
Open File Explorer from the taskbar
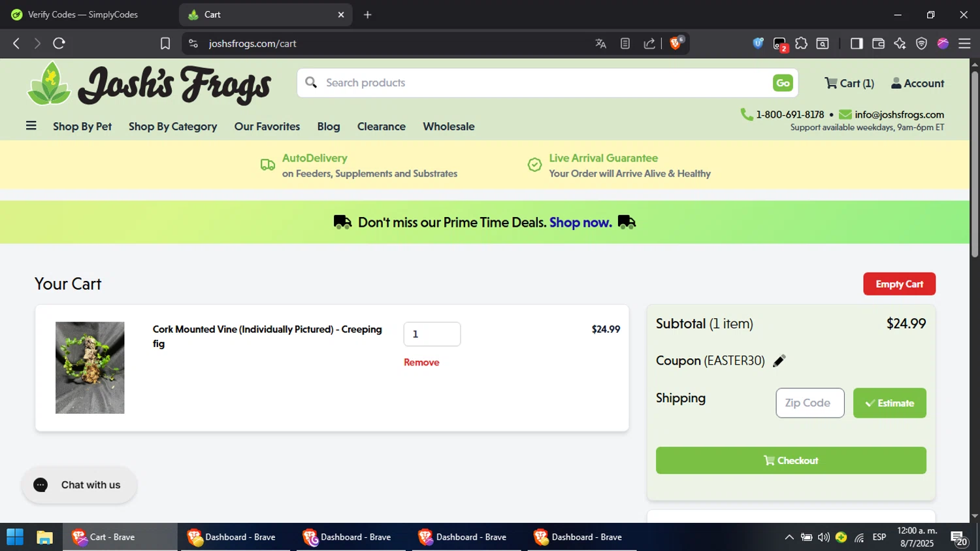44,537
